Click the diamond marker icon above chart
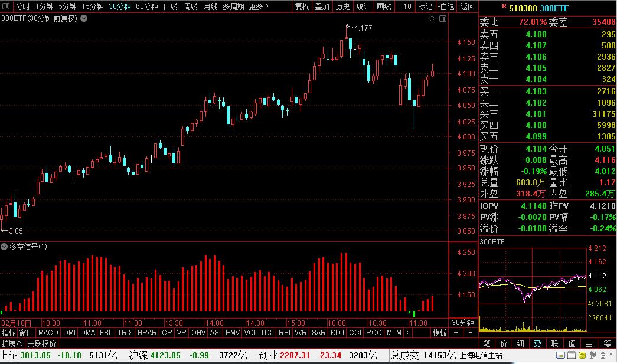The image size is (617, 364). 432,18
